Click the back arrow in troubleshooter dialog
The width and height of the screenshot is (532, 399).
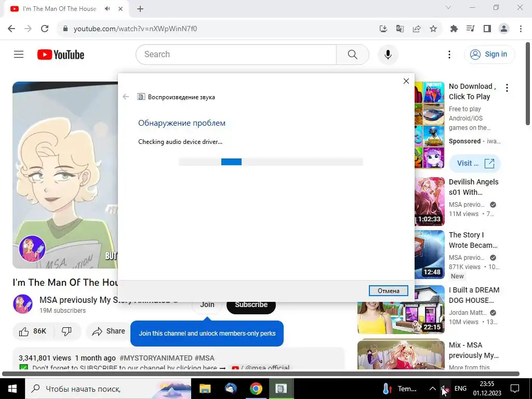(126, 97)
